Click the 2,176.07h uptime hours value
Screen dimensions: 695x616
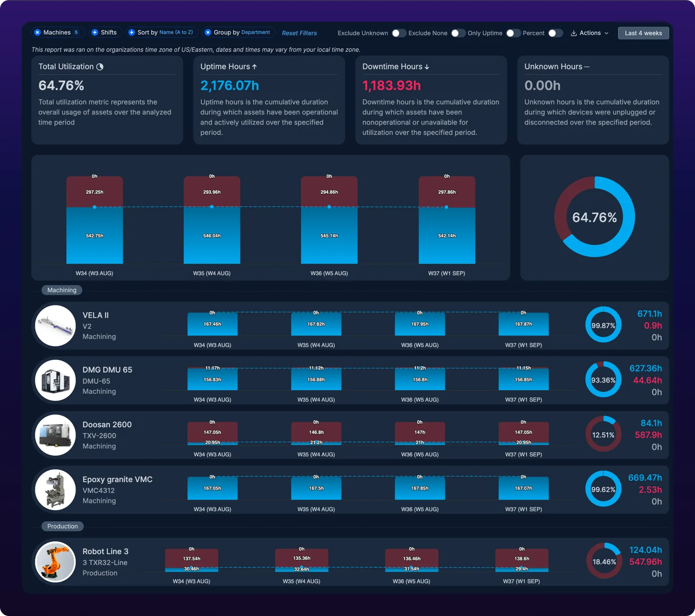(x=229, y=86)
